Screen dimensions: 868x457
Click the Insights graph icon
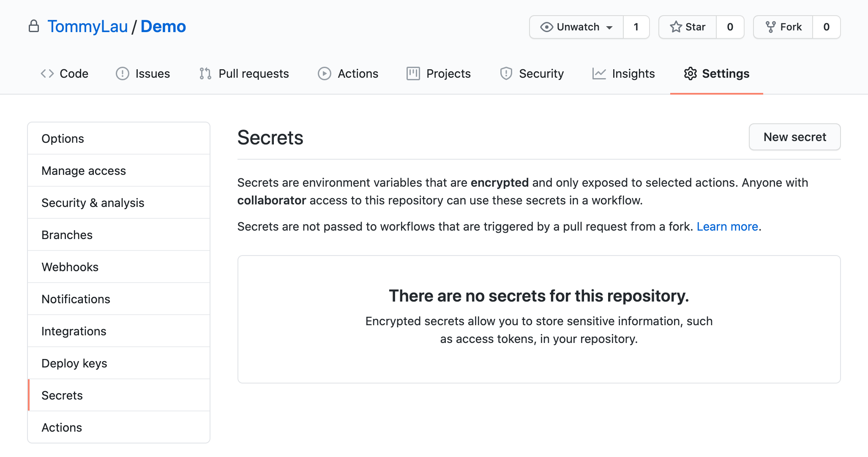click(599, 73)
